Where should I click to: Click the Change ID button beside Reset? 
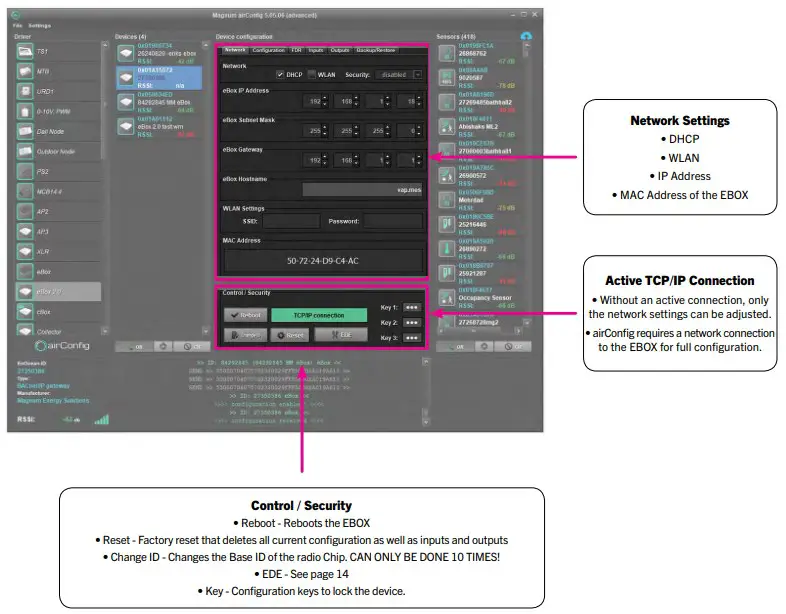pyautogui.click(x=246, y=335)
